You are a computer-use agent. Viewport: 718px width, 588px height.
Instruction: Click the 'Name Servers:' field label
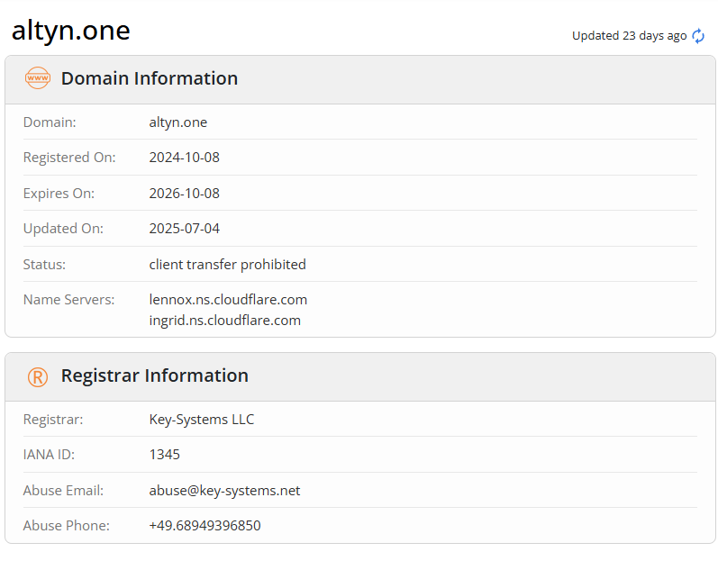point(68,300)
